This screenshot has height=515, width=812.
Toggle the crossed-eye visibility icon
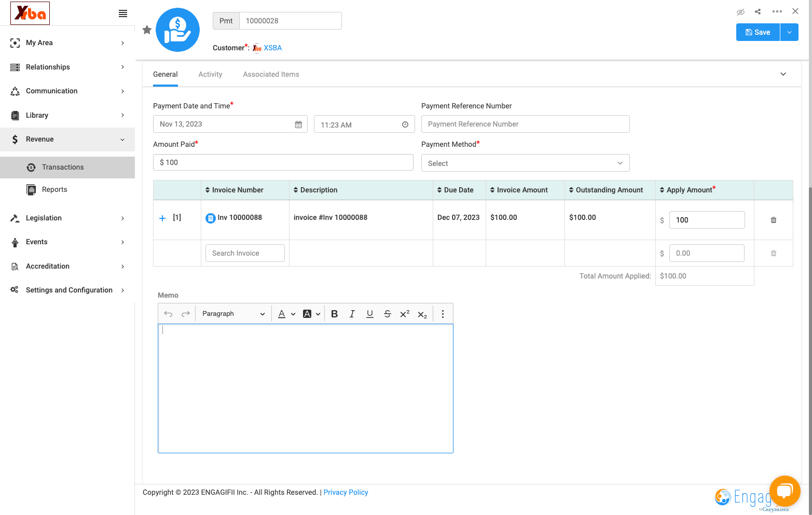pyautogui.click(x=740, y=11)
